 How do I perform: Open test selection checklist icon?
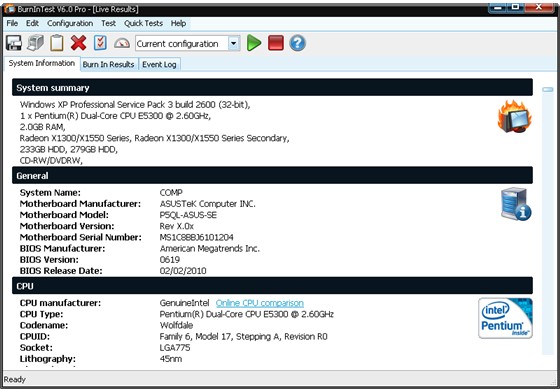tap(100, 43)
